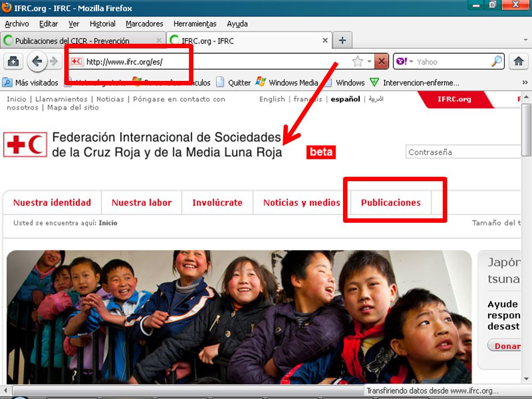Viewport: 532px width, 399px height.
Task: Switch site language to Arabic
Action: [376, 99]
